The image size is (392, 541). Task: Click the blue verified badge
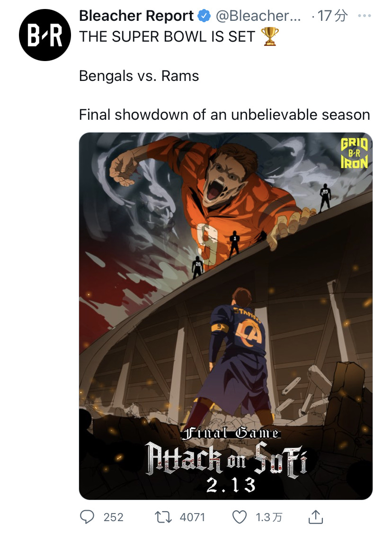tap(204, 16)
